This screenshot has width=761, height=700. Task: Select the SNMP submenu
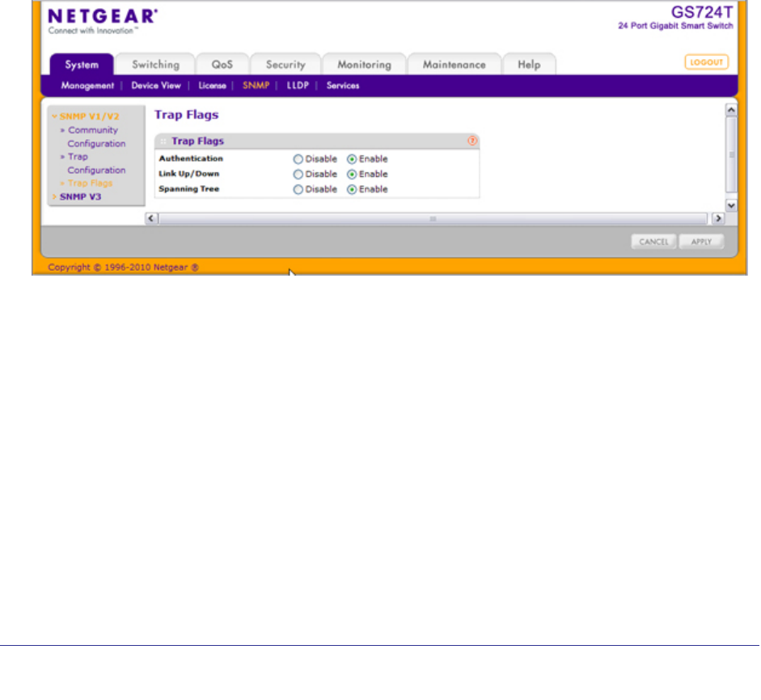click(x=256, y=86)
